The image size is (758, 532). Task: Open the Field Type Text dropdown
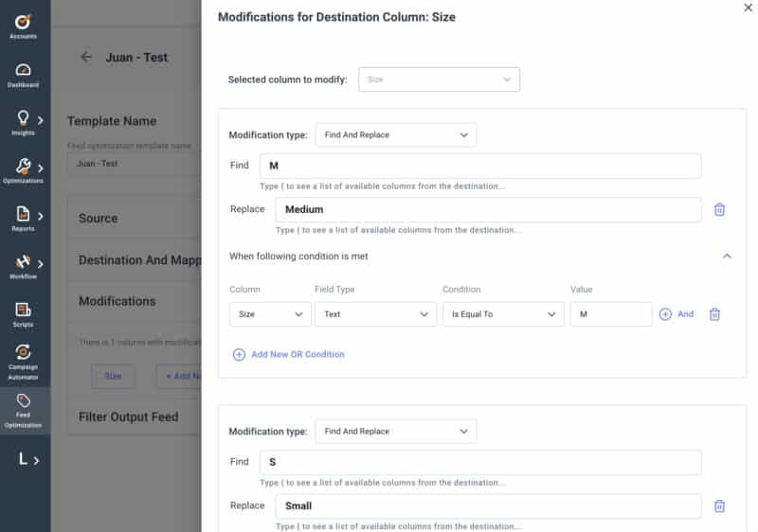click(375, 314)
